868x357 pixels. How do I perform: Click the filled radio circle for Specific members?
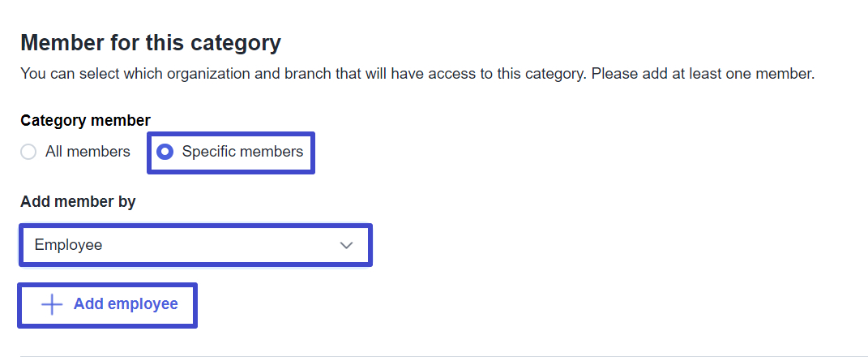click(x=165, y=152)
